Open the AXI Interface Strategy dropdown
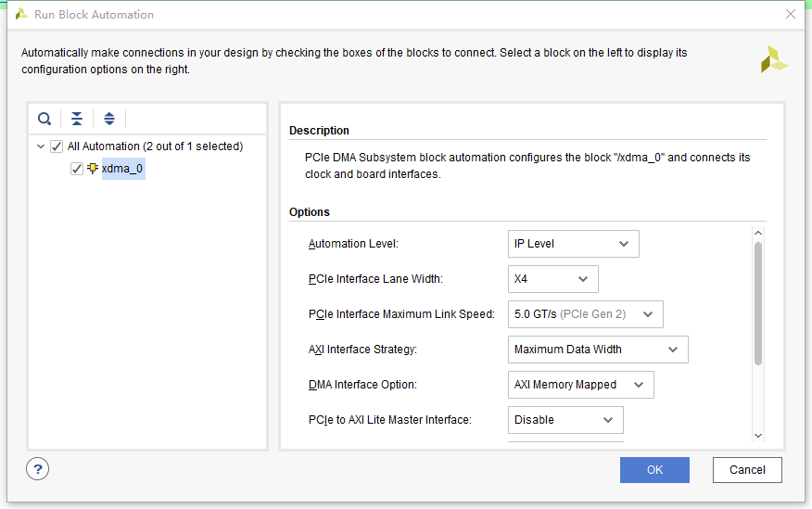 (598, 350)
